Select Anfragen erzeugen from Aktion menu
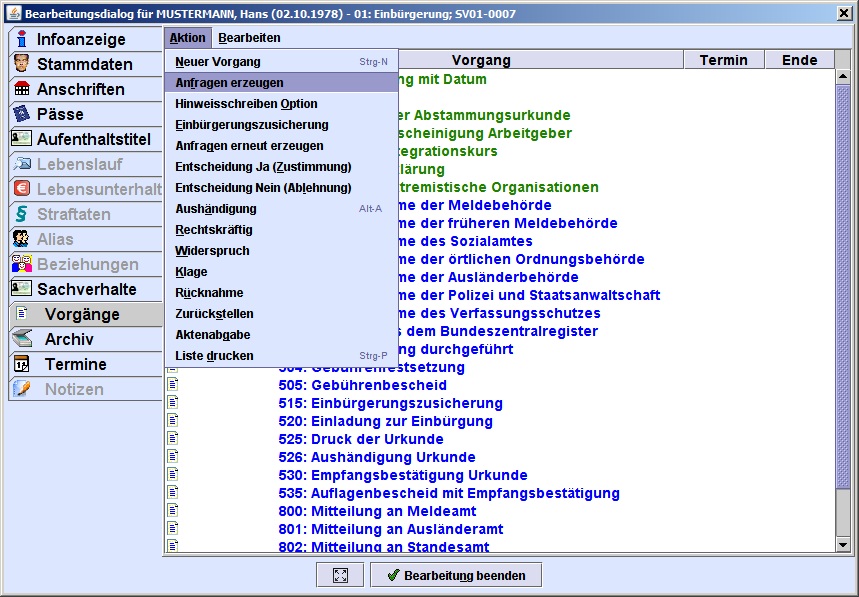Screen dimensions: 859x597 tap(229, 83)
